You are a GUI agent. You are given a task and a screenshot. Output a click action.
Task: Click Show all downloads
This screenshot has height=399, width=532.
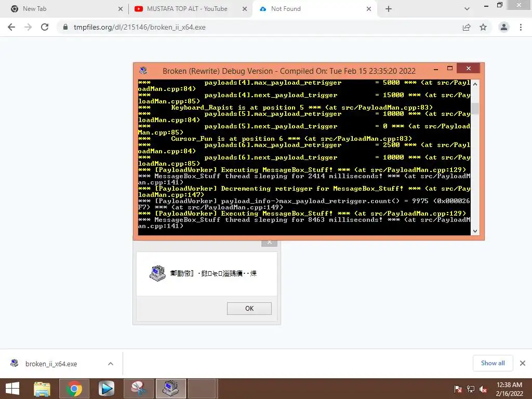pyautogui.click(x=493, y=363)
